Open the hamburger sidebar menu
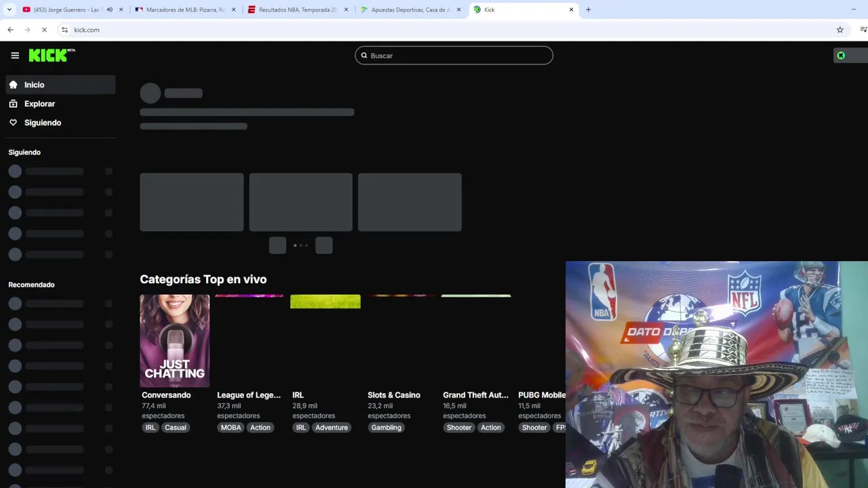This screenshot has width=868, height=488. (15, 56)
